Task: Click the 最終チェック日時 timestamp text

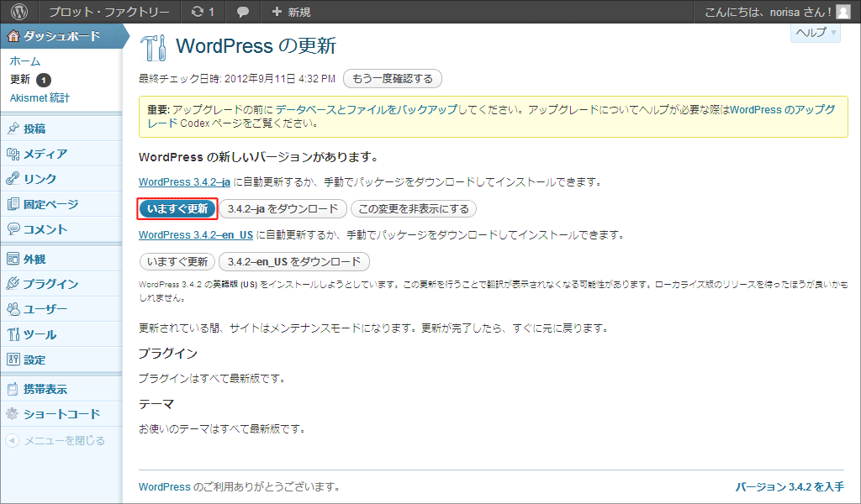Action: pyautogui.click(x=237, y=78)
